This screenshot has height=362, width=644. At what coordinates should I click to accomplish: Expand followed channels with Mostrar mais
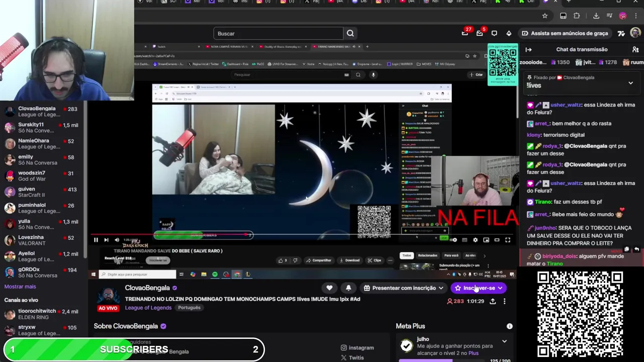click(20, 287)
